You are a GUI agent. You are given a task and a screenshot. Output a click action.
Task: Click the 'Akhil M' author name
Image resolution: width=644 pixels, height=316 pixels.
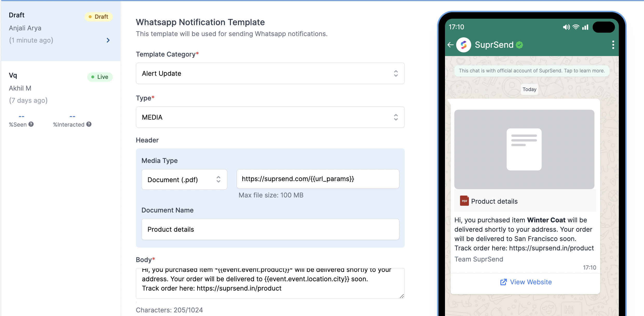pyautogui.click(x=20, y=88)
